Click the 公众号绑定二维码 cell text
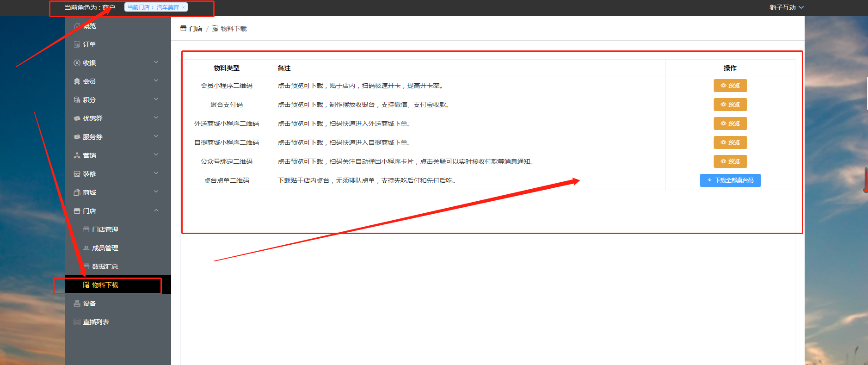The width and height of the screenshot is (868, 365). (227, 161)
